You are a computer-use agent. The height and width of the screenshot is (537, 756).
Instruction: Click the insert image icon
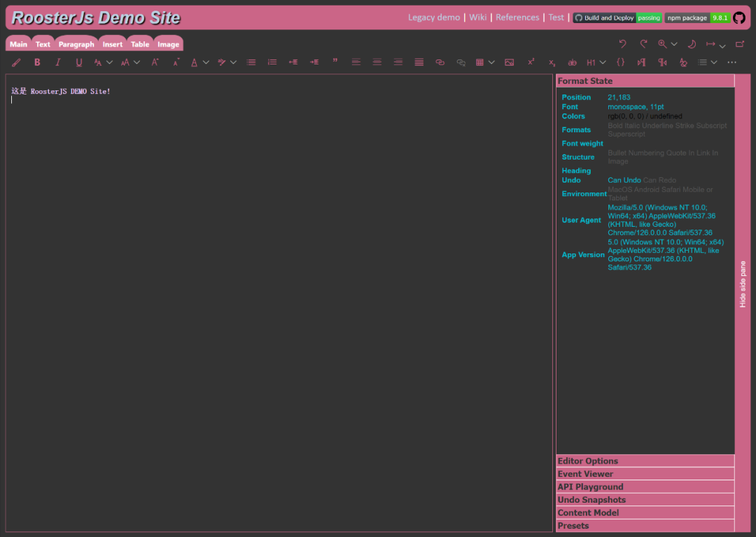click(x=509, y=62)
